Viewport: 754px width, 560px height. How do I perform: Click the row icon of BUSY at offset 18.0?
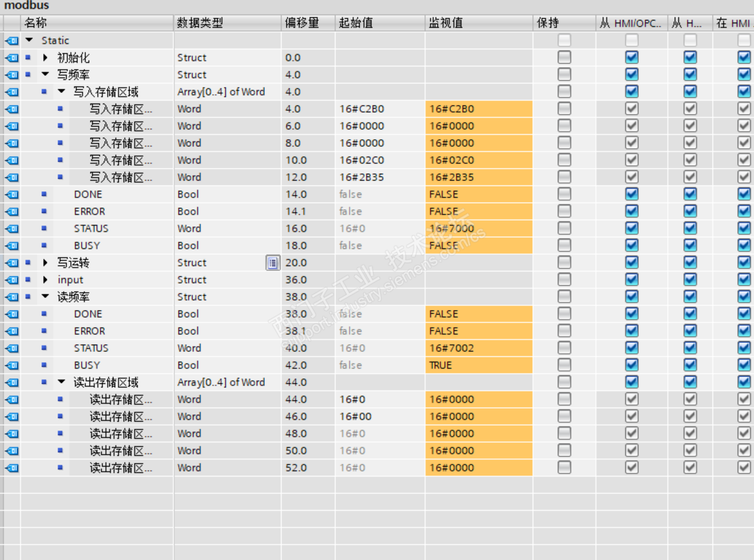pos(11,246)
